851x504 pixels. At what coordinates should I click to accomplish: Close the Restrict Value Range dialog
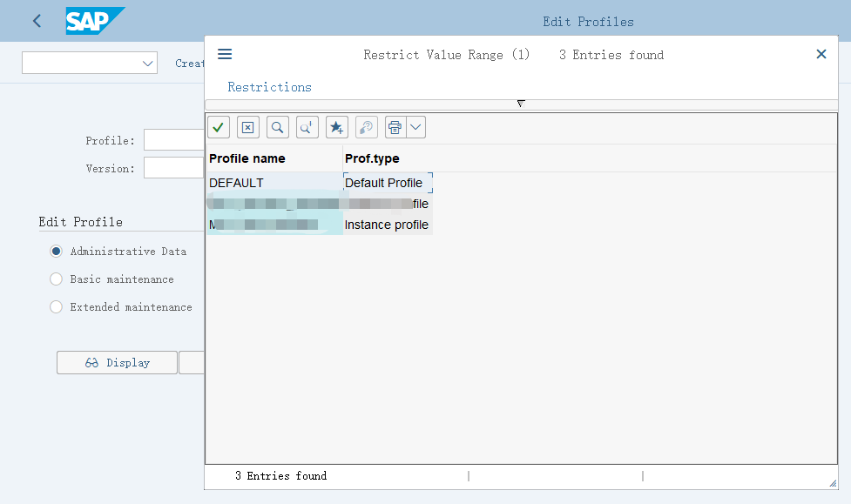(821, 54)
